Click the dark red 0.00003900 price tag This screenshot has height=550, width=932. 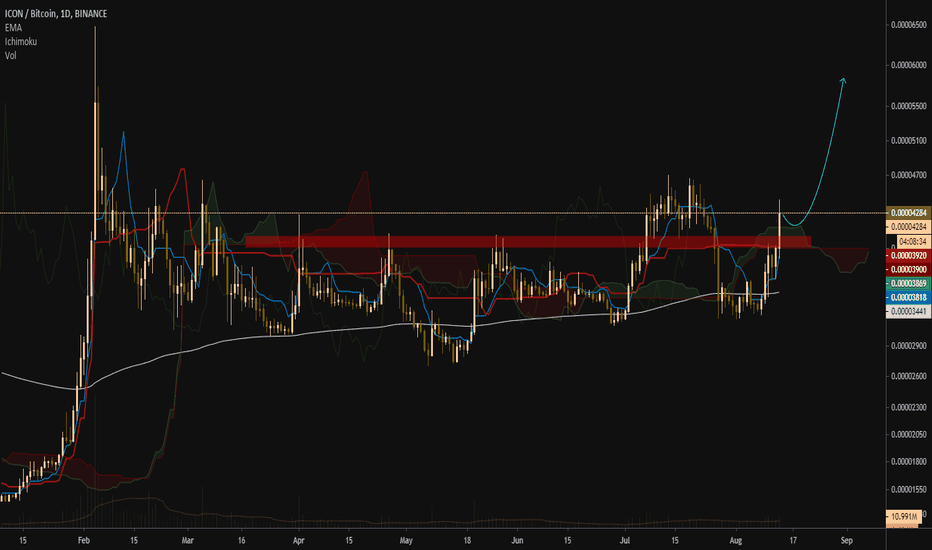(908, 269)
